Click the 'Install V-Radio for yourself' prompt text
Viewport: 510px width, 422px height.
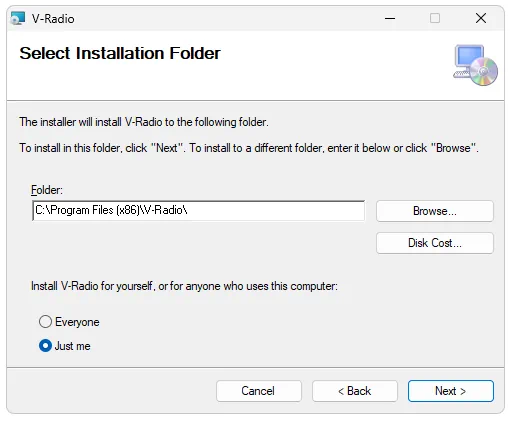point(184,286)
